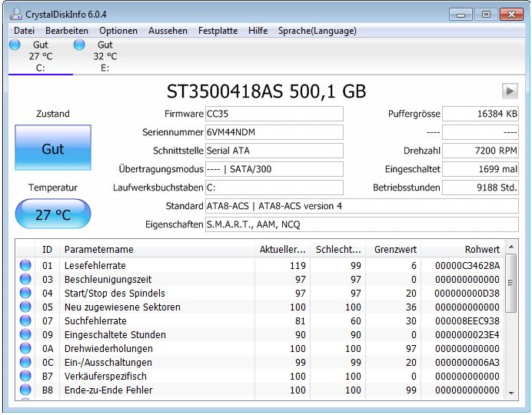Image resolution: width=532 pixels, height=415 pixels.
Task: Click the ID column header
Action: [47, 250]
